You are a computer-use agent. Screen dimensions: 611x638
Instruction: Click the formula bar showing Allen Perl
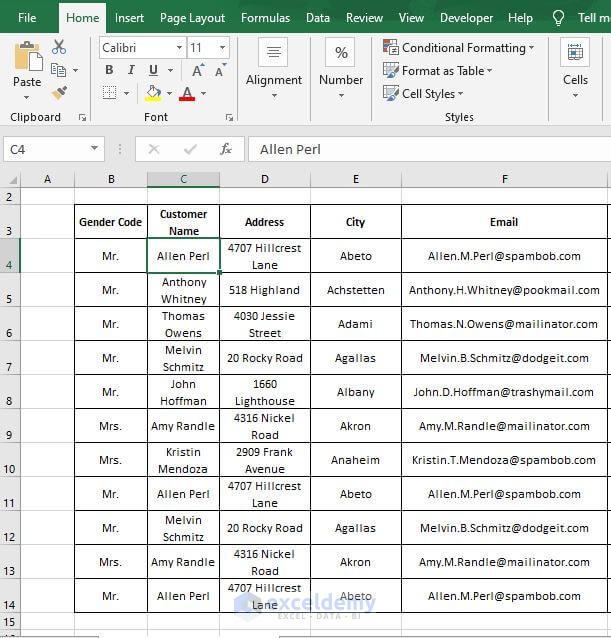429,149
